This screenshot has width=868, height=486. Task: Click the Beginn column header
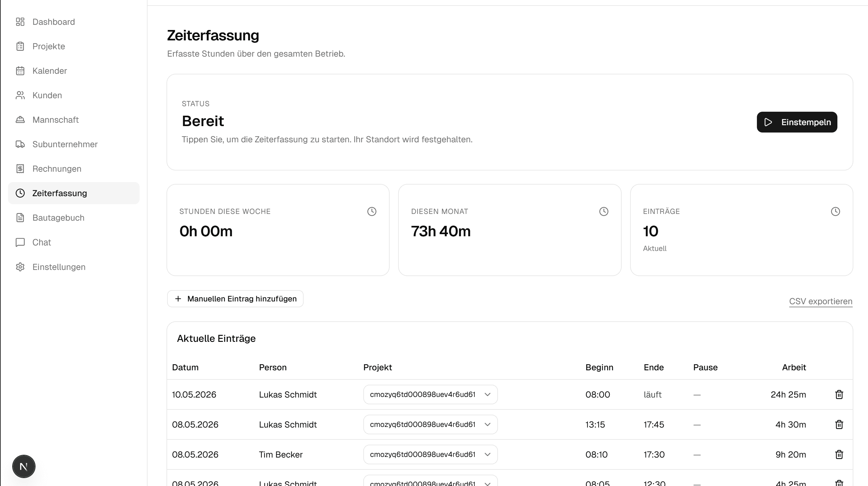tap(599, 367)
